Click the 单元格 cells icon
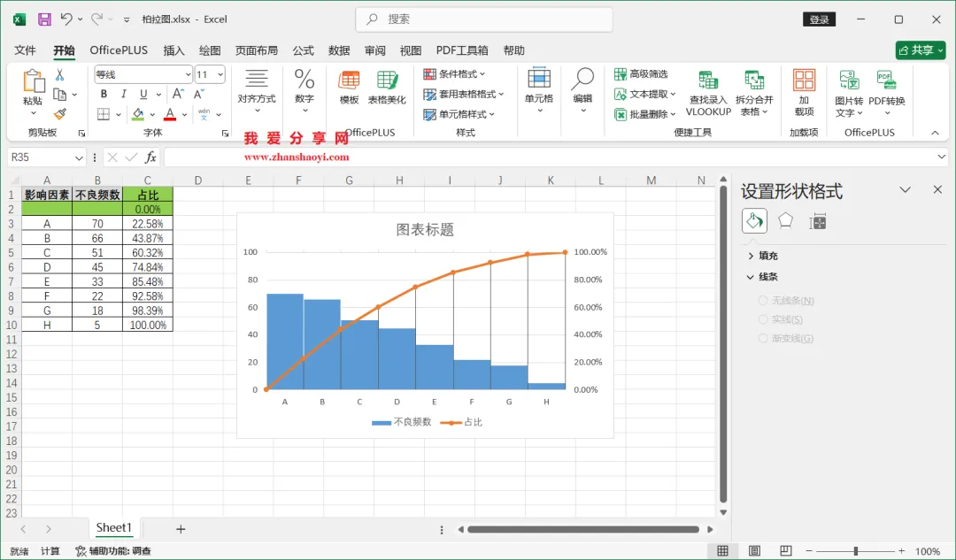Image resolution: width=956 pixels, height=560 pixels. [539, 78]
